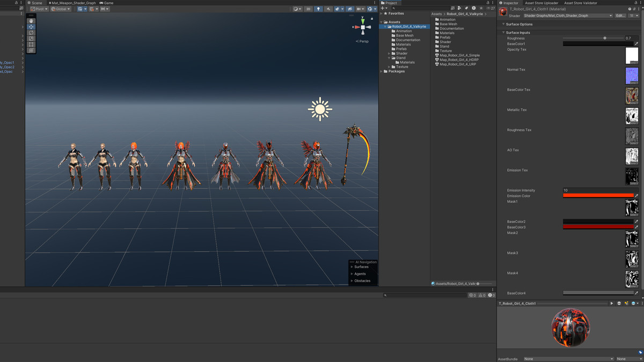Open Surfaces in AI Navigation overlay
This screenshot has height=362, width=644.
click(x=361, y=267)
